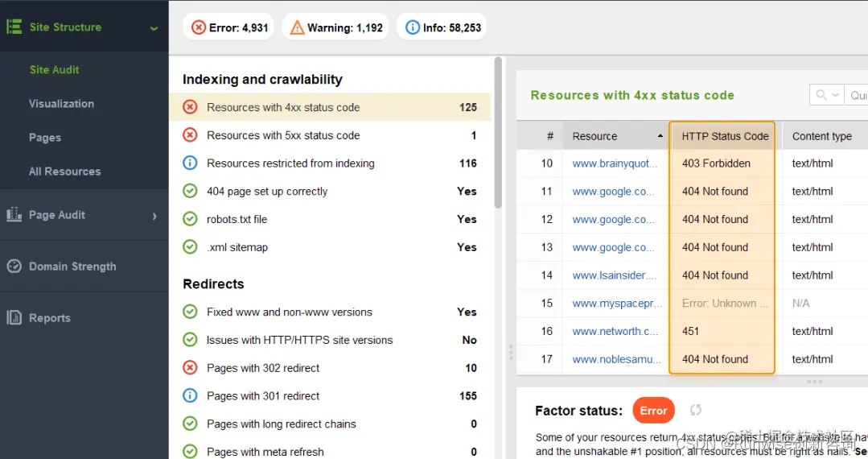This screenshot has height=459, width=868.
Task: Click the warning triangle icon
Action: (x=298, y=27)
